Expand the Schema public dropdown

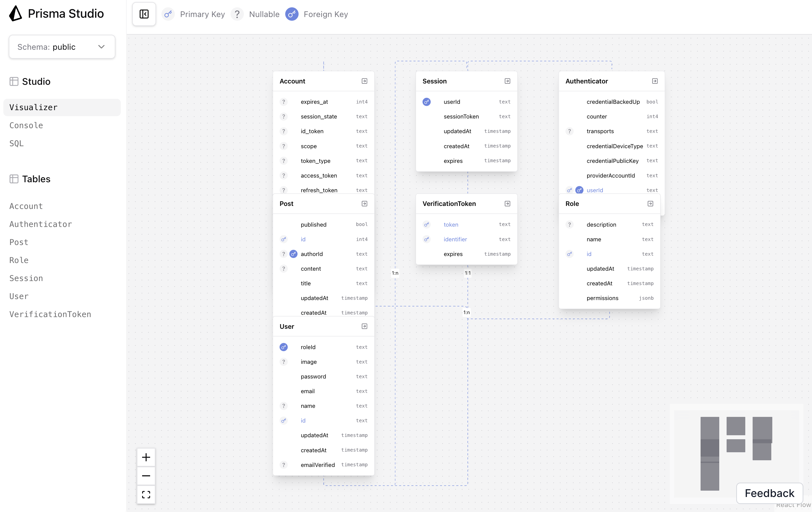(x=62, y=46)
